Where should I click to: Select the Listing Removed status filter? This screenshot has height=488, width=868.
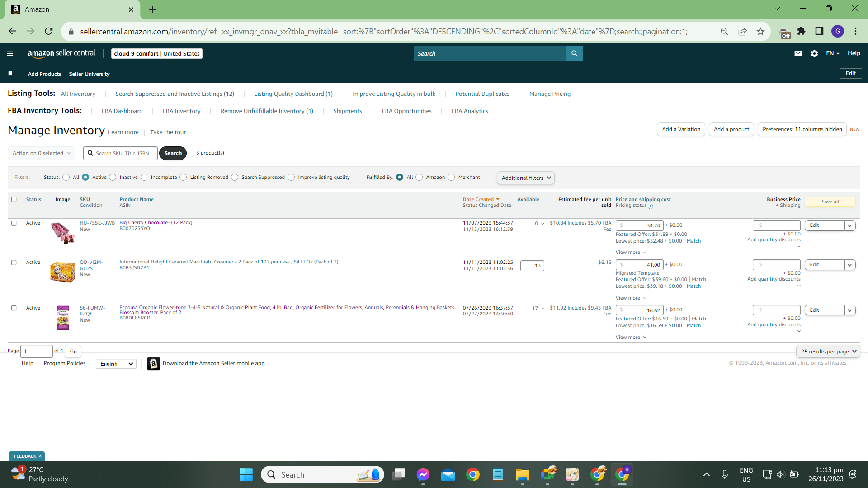tap(183, 177)
